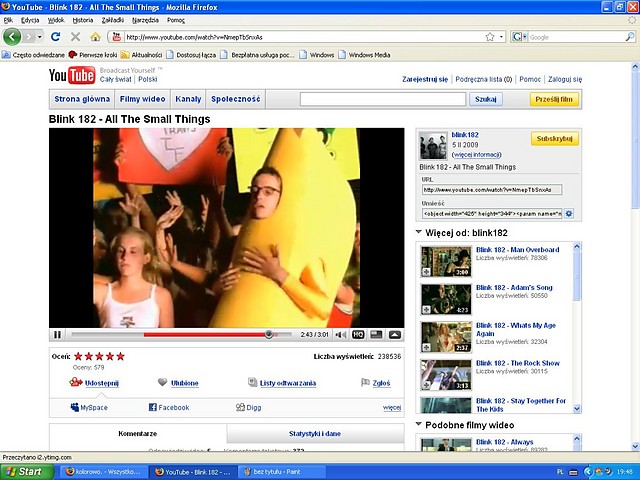The height and width of the screenshot is (480, 640).
Task: Open the Narzędzia menu
Action: (x=145, y=20)
